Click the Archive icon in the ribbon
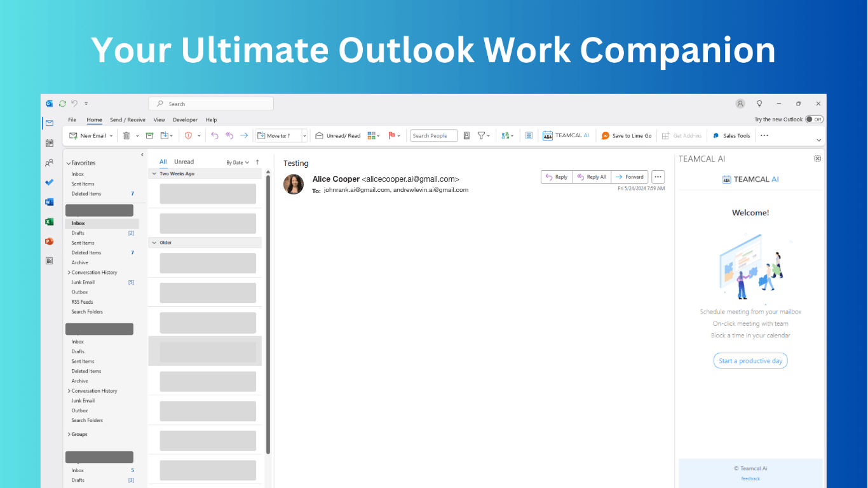The height and width of the screenshot is (488, 868). click(x=149, y=135)
